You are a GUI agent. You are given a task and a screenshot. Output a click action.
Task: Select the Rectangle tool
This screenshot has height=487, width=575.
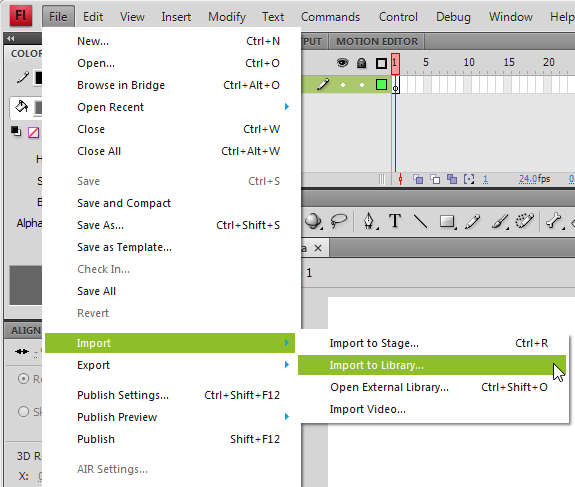(447, 221)
